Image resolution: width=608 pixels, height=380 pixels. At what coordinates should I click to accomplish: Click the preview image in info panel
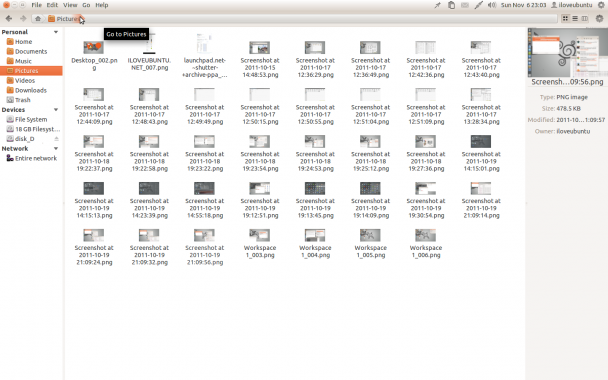568,52
